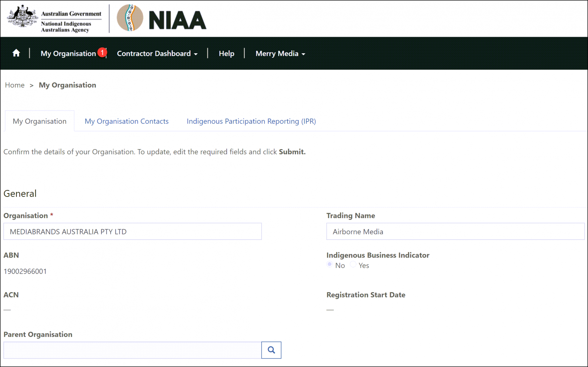
Task: Click the Home breadcrumb link
Action: click(x=15, y=85)
